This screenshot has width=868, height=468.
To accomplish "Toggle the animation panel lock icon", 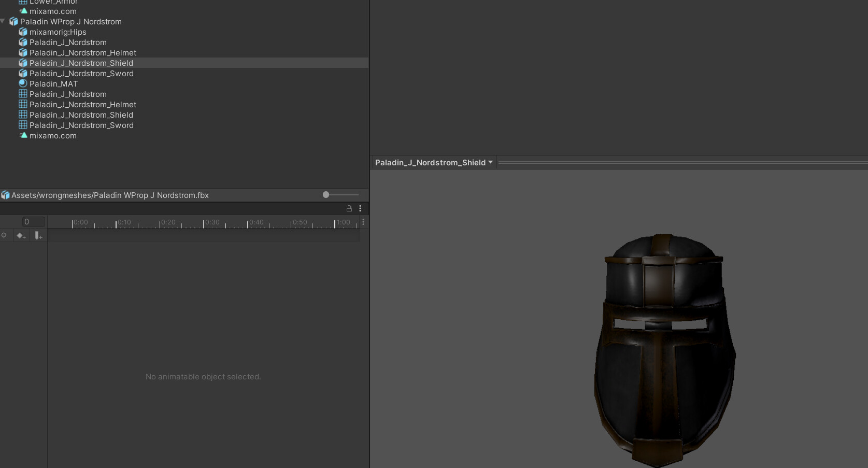I will (350, 208).
